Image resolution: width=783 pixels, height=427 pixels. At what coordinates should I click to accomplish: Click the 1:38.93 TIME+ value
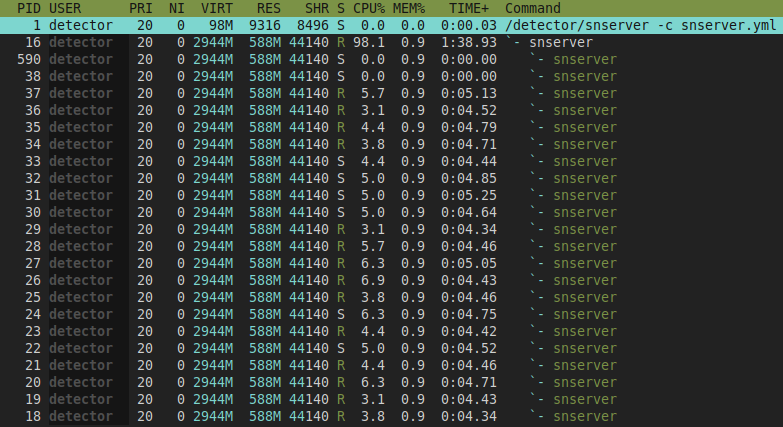(x=468, y=42)
